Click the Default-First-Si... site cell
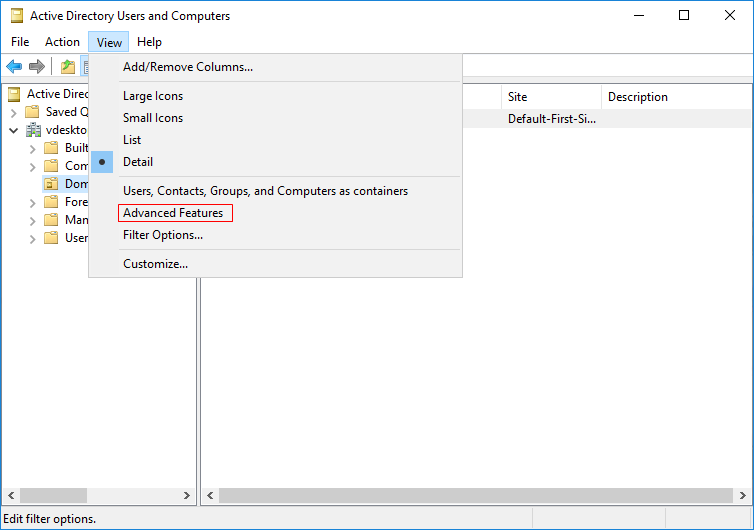This screenshot has width=754, height=530. point(552,119)
